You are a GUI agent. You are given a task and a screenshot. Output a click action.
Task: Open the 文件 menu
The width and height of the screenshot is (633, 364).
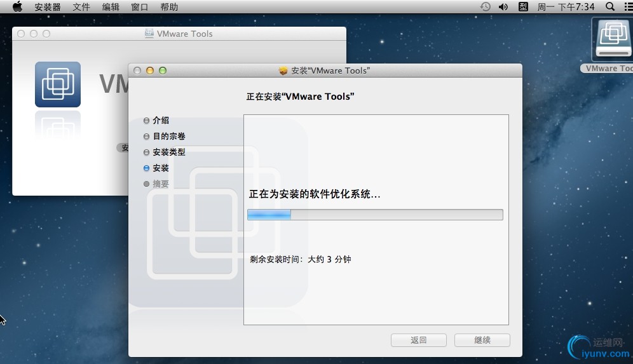[81, 7]
